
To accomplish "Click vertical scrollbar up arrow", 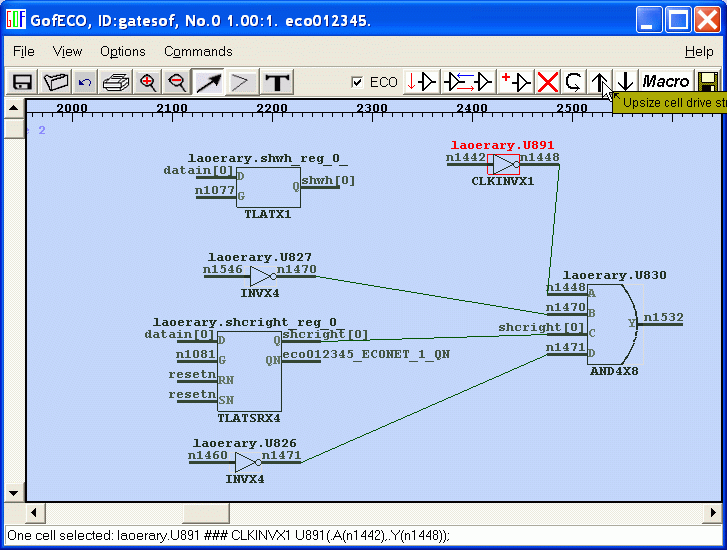I will click(x=13, y=108).
